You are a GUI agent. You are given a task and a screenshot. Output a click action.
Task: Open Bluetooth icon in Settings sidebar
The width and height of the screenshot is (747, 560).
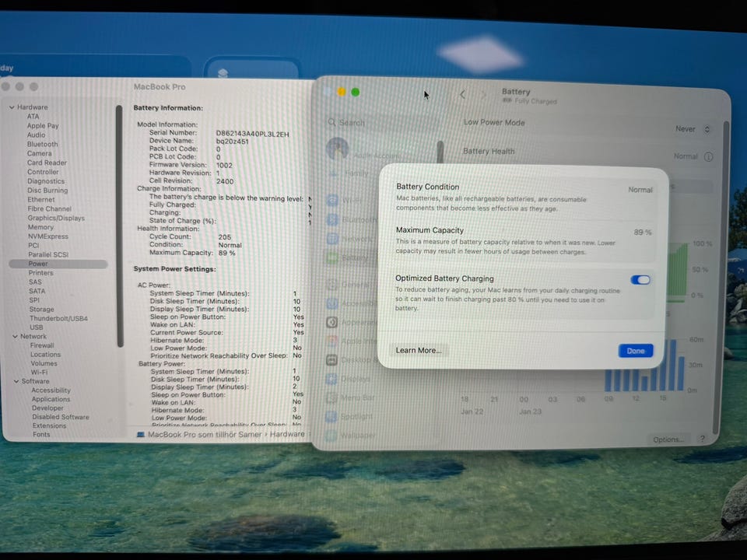click(332, 219)
